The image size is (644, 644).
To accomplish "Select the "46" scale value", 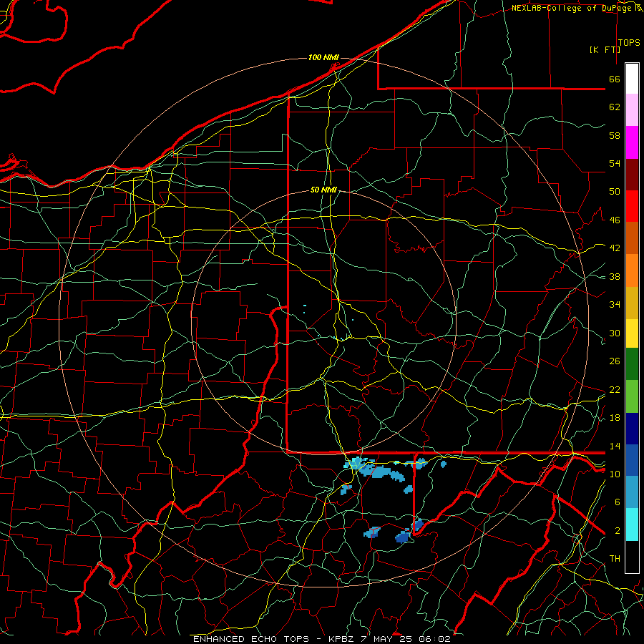I will 615,220.
